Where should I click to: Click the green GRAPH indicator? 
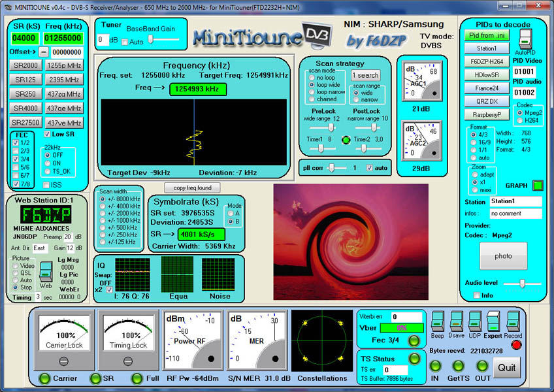click(538, 185)
